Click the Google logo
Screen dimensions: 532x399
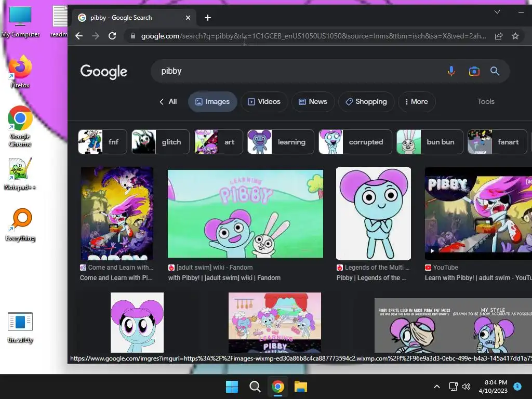(104, 71)
